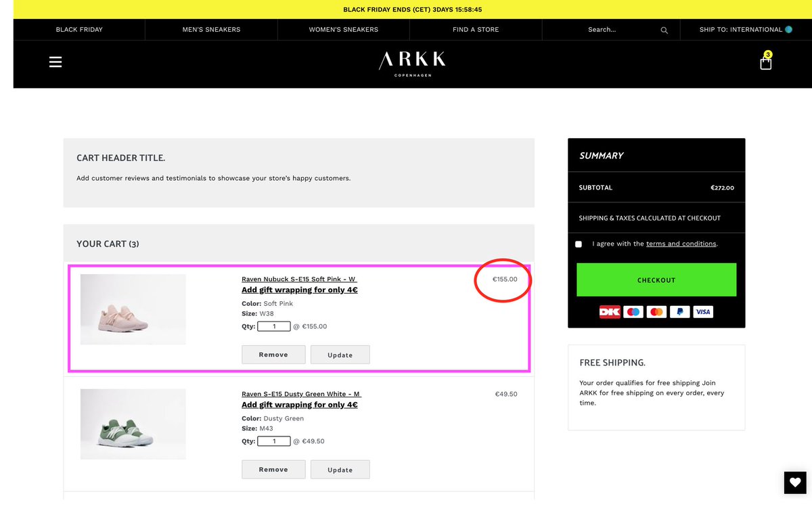Click the ARKK Copenhagen logo

pyautogui.click(x=412, y=64)
